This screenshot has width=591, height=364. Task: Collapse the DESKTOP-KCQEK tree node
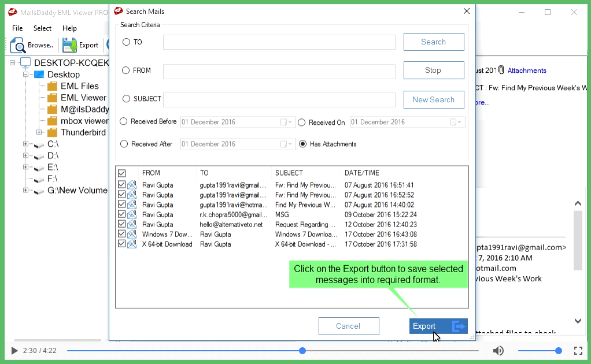pos(13,63)
